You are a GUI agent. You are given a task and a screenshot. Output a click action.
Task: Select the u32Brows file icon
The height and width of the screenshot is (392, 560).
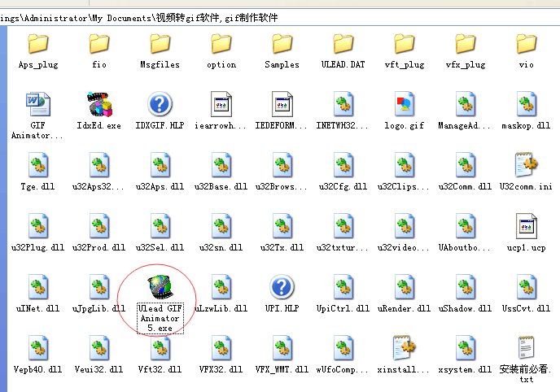(282, 165)
